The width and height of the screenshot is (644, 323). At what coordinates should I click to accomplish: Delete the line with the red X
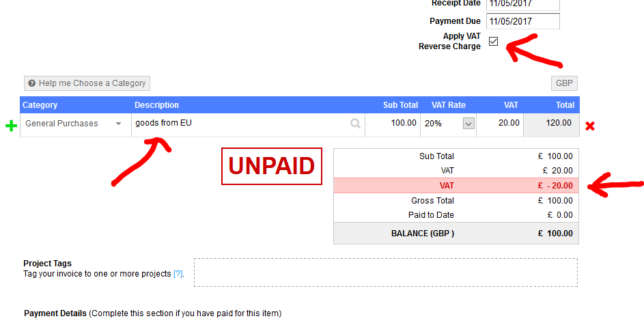click(x=590, y=126)
